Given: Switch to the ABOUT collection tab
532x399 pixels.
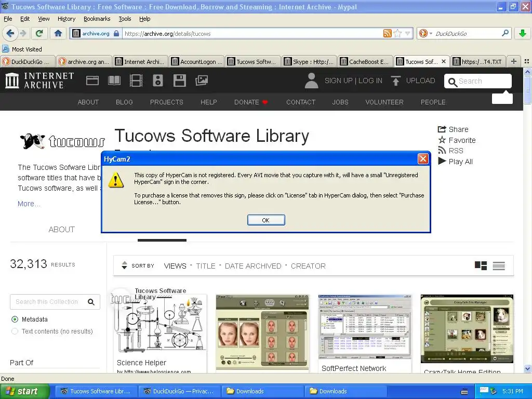Looking at the screenshot, I should click(61, 229).
